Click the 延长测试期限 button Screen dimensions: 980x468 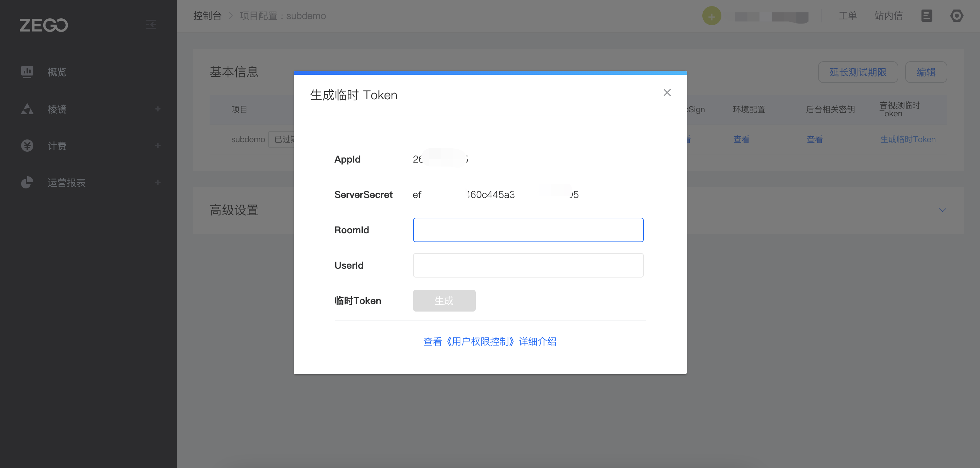point(858,72)
